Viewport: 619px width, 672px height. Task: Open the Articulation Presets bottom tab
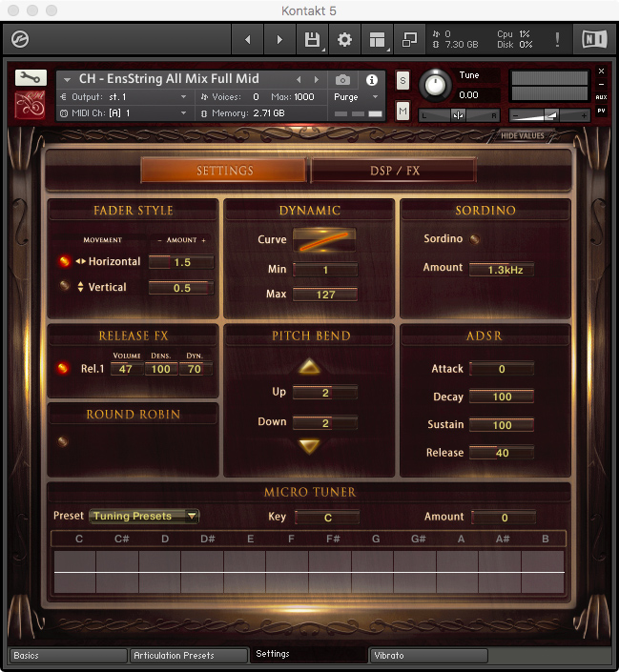click(189, 655)
